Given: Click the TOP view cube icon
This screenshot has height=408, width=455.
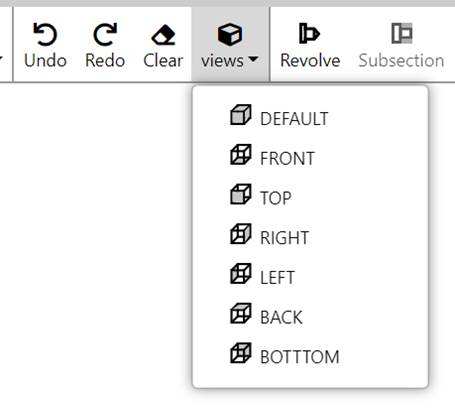Looking at the screenshot, I should click(x=241, y=194).
